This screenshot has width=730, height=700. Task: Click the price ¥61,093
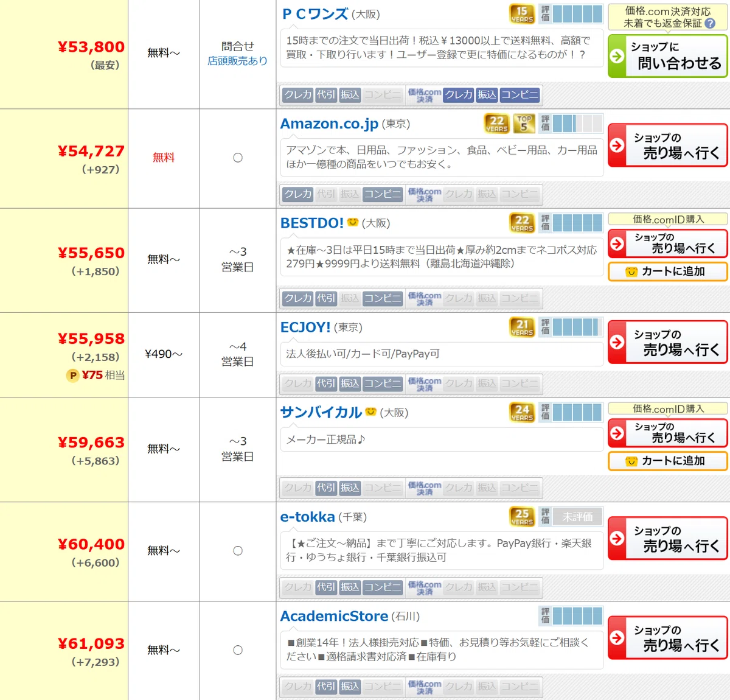(x=91, y=643)
